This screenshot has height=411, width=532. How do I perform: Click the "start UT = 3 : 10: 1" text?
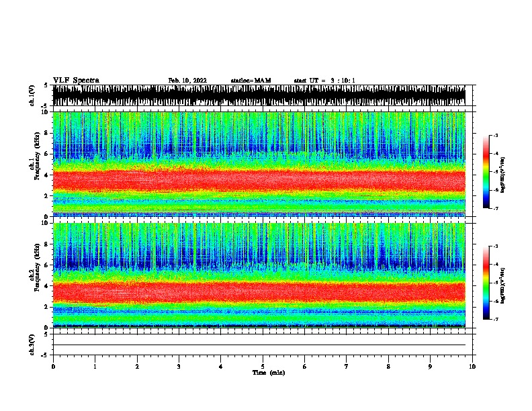coord(324,81)
